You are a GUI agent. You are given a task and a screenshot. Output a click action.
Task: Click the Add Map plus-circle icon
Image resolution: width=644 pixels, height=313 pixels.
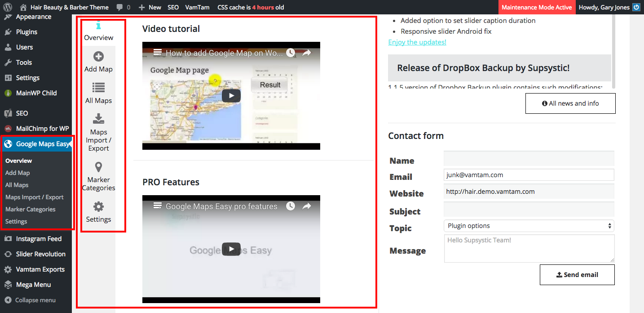(98, 56)
